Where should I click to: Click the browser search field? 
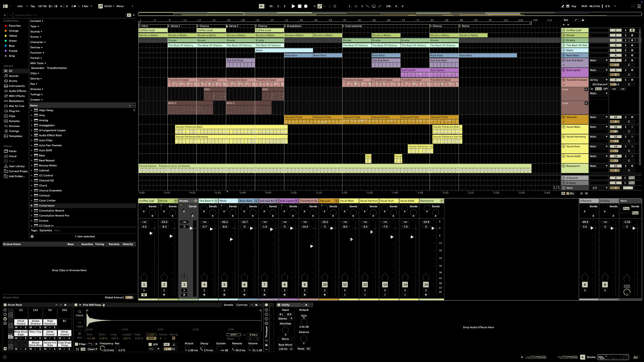[x=69, y=15]
